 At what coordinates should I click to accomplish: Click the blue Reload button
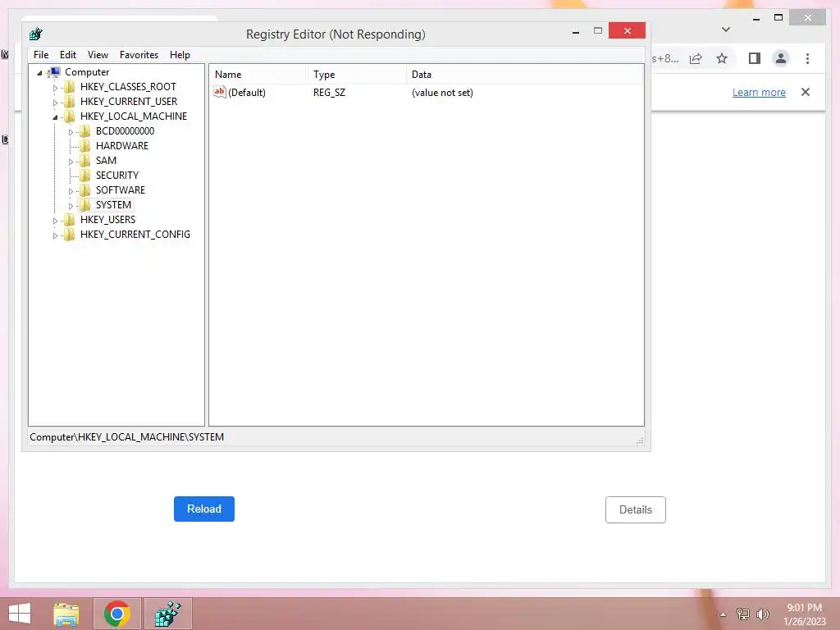point(204,509)
